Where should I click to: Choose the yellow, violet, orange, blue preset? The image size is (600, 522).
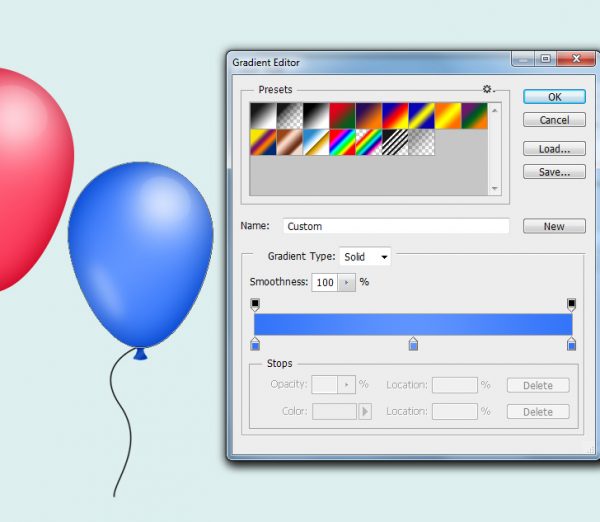[263, 142]
